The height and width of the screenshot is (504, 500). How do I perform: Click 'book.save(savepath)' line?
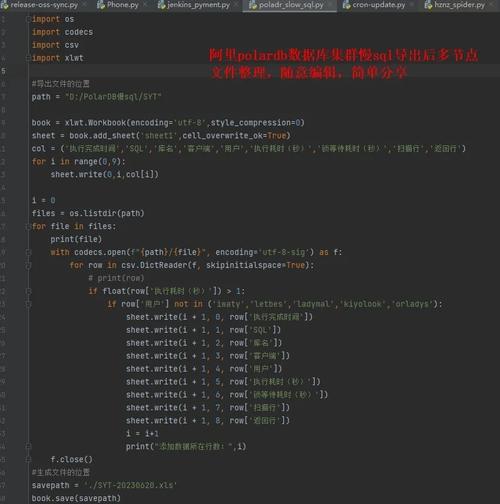76,498
